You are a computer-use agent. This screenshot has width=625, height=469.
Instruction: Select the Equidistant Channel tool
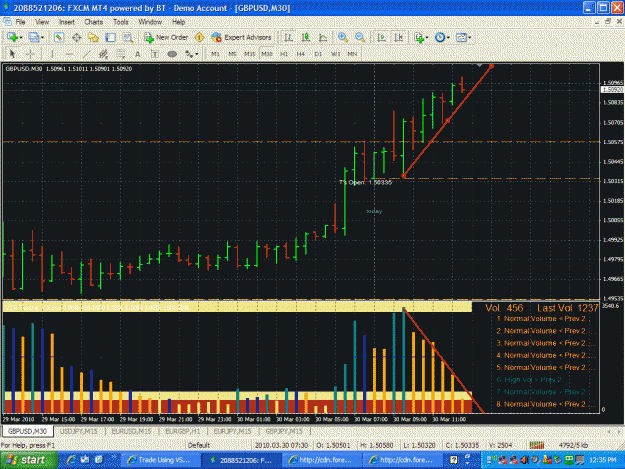[103, 54]
